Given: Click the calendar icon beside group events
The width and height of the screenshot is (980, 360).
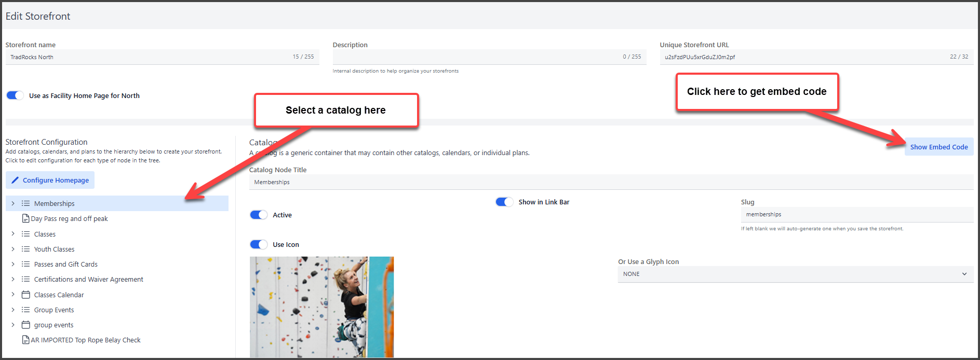Looking at the screenshot, I should point(25,325).
